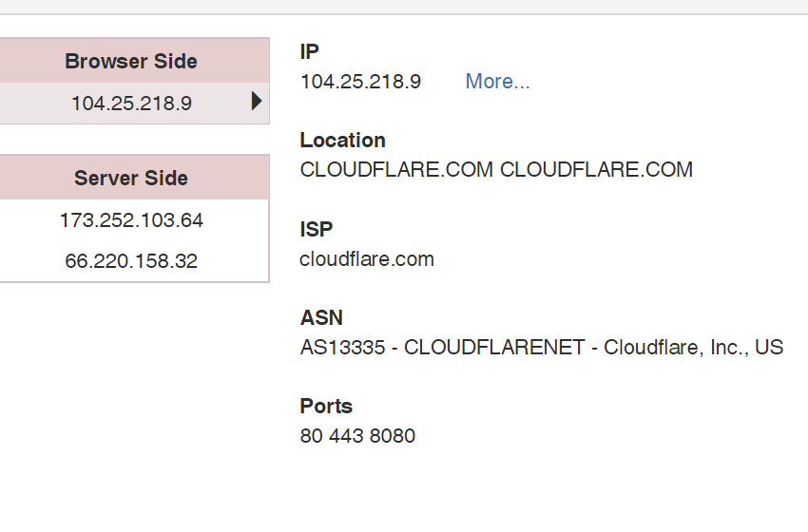Click the ISP heading

tap(316, 229)
